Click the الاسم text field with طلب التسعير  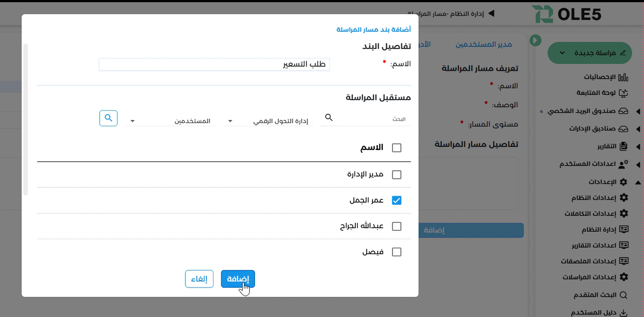(x=214, y=65)
